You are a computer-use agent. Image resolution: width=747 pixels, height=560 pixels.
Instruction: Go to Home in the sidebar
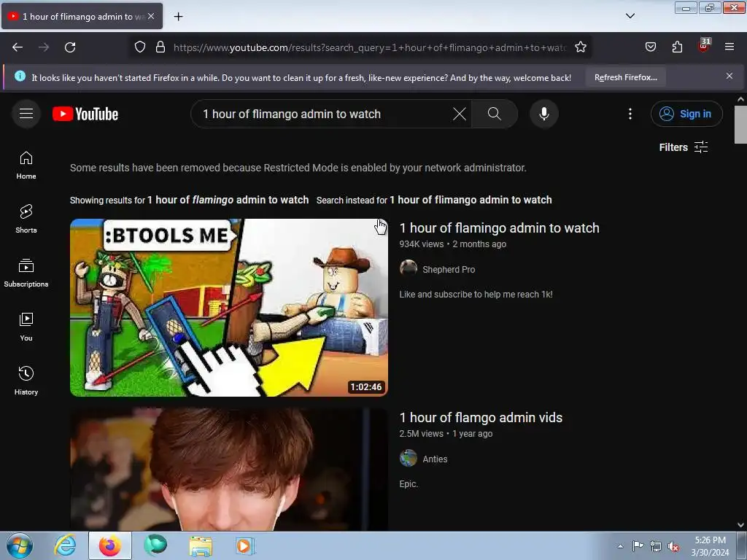tap(26, 166)
